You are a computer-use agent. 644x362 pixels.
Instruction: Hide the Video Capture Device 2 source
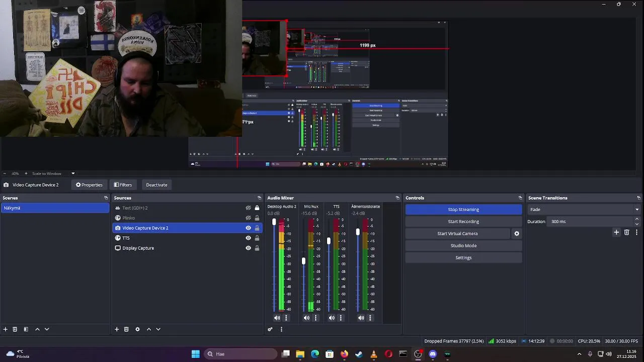pos(248,228)
